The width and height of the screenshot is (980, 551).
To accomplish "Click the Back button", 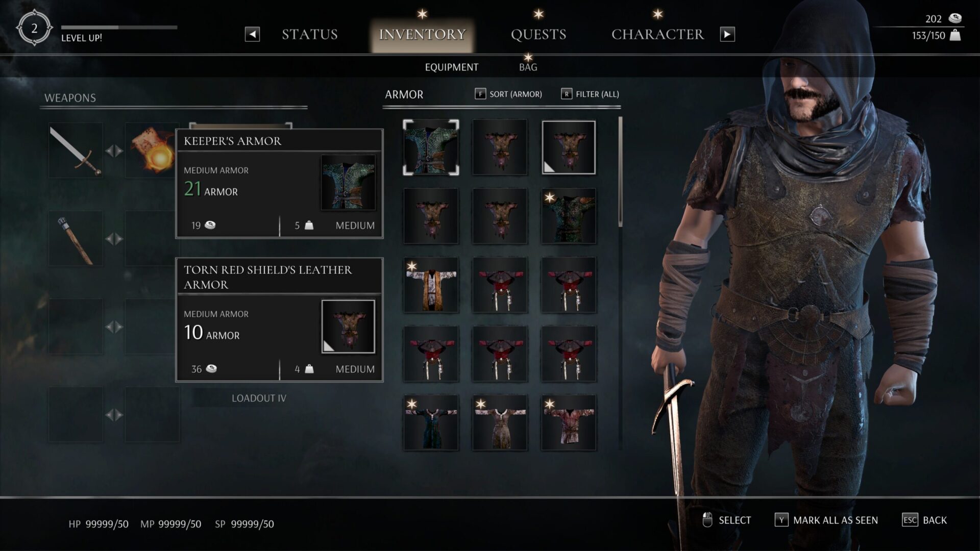I will click(x=924, y=520).
